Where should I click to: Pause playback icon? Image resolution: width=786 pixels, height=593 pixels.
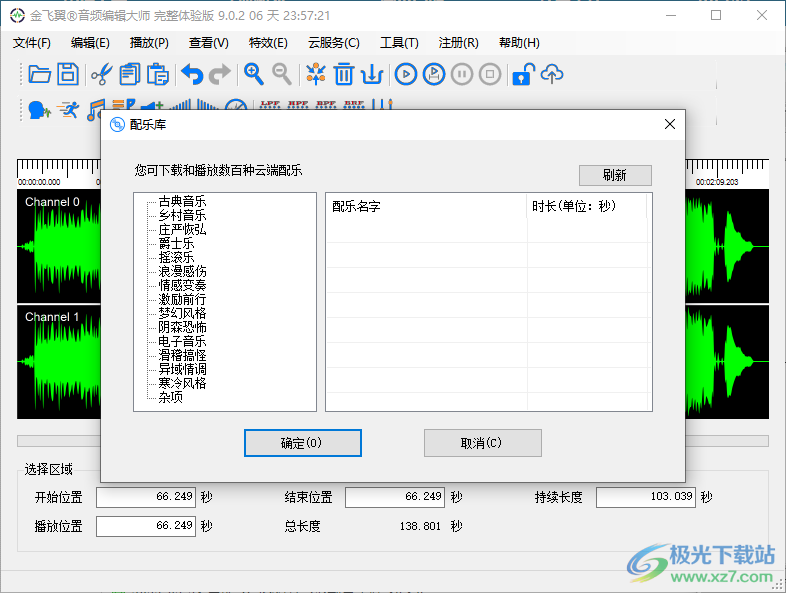(x=462, y=74)
